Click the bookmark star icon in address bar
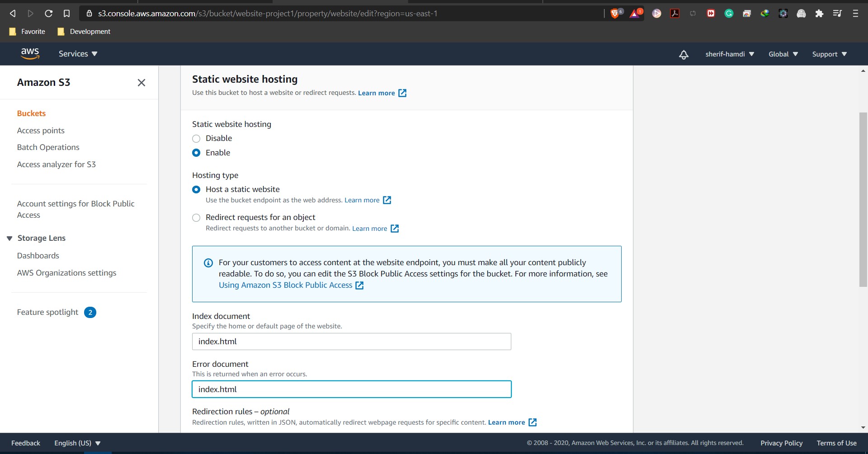Image resolution: width=868 pixels, height=454 pixels. [67, 14]
